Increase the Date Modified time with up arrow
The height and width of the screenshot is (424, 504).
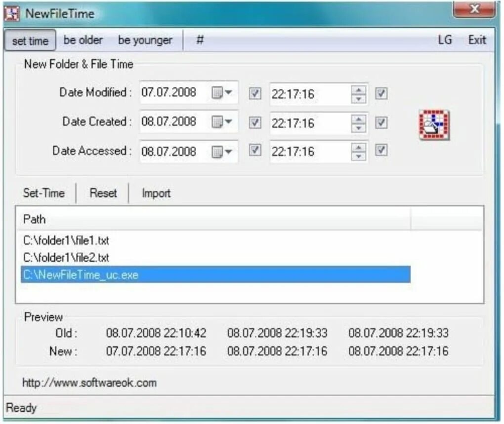click(359, 90)
